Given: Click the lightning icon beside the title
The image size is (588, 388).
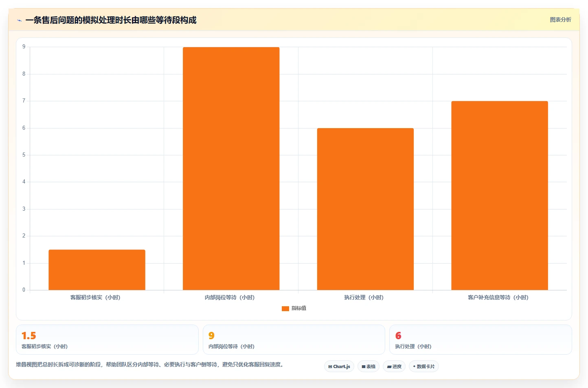Looking at the screenshot, I should click(19, 20).
